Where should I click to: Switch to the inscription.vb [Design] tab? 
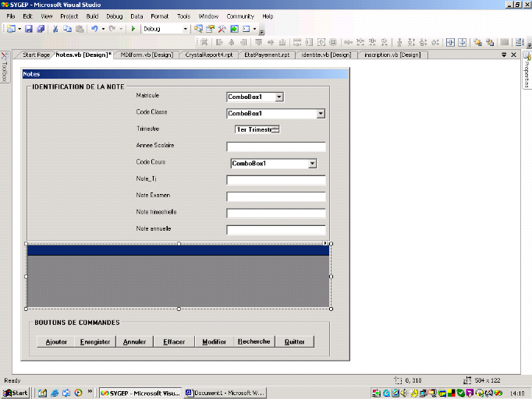(x=392, y=55)
